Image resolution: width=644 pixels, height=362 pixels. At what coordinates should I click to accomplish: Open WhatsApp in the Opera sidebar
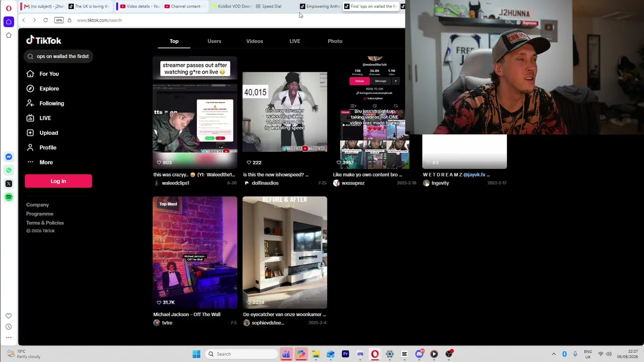pyautogui.click(x=9, y=170)
